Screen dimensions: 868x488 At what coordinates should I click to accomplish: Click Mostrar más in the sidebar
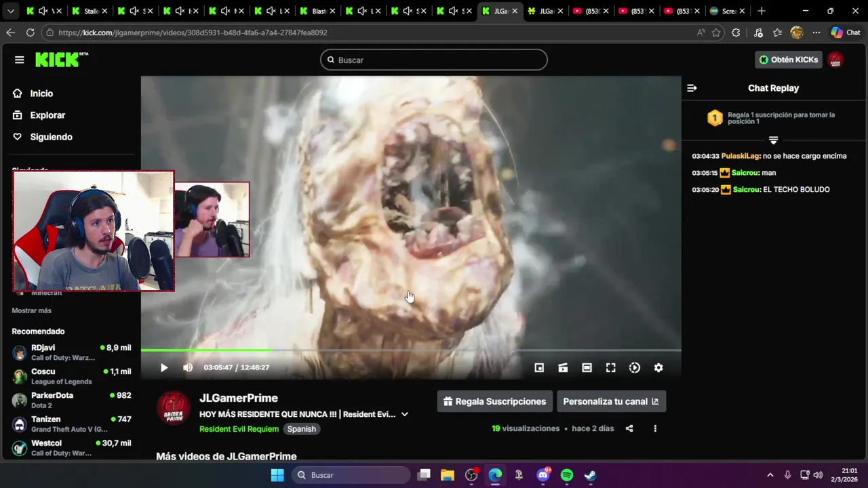pyautogui.click(x=31, y=310)
